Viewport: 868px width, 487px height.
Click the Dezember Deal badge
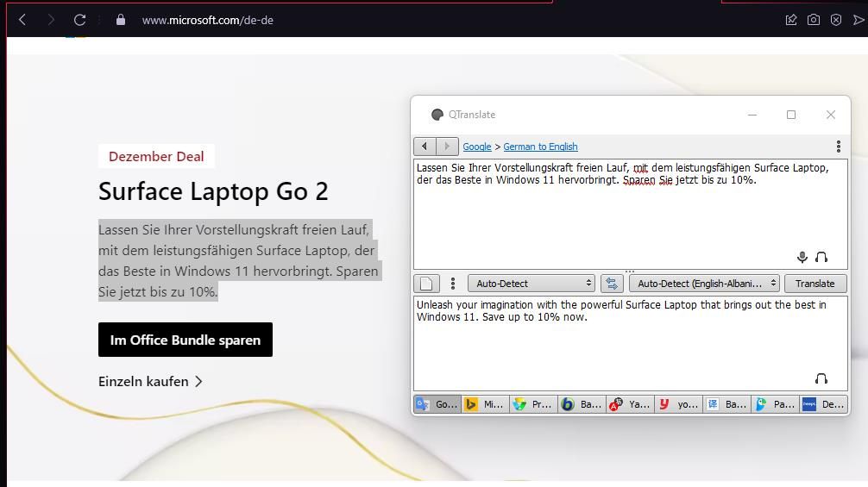(x=156, y=156)
